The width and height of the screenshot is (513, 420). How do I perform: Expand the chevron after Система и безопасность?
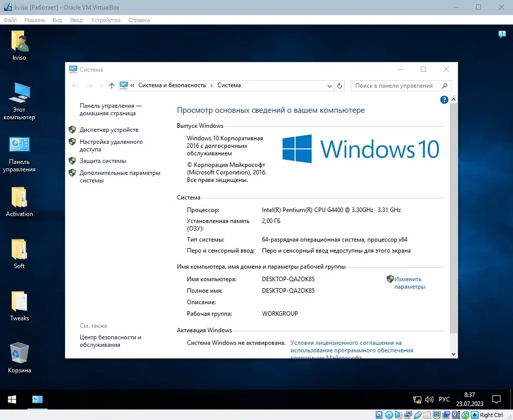click(x=212, y=85)
